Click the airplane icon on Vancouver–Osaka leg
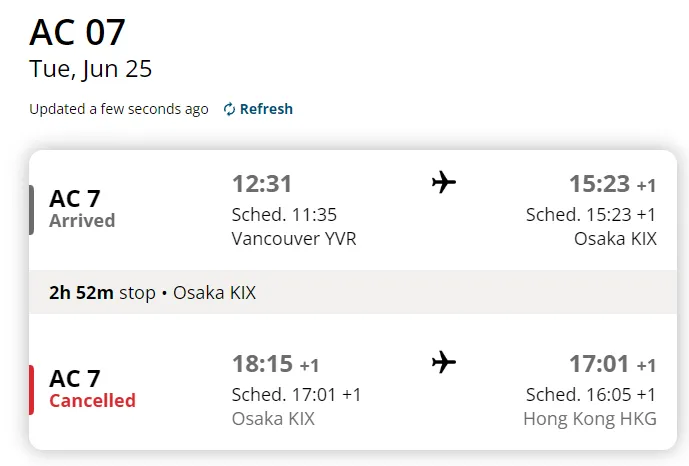Image resolution: width=689 pixels, height=466 pixels. [444, 182]
